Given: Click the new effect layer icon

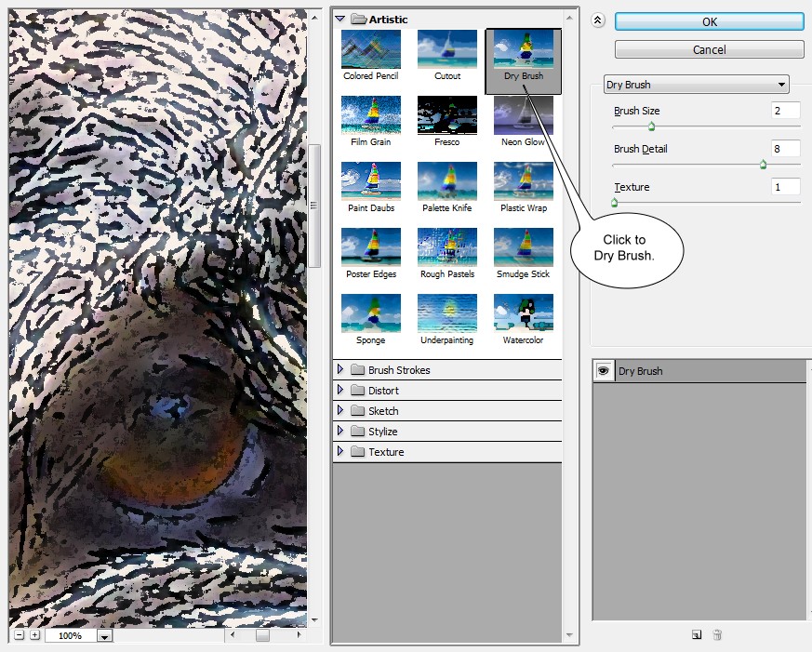Looking at the screenshot, I should 696,635.
